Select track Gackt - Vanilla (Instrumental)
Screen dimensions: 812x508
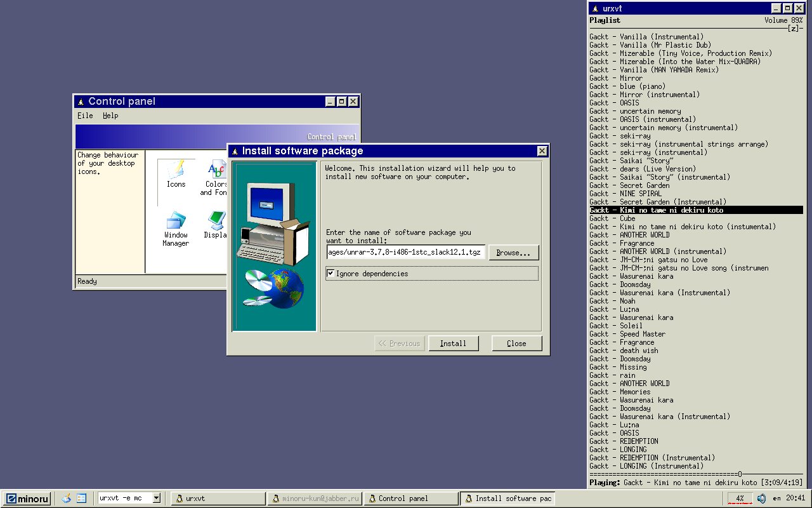tap(646, 37)
